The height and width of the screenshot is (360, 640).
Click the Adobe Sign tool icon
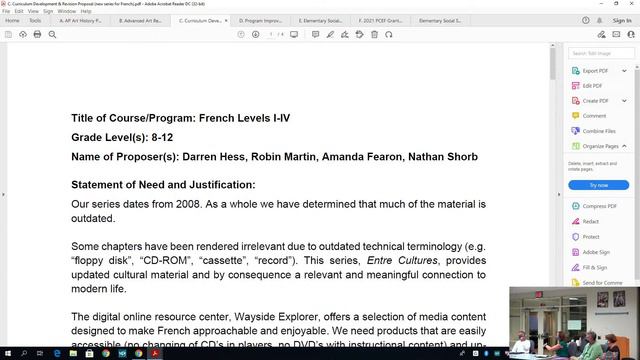point(576,252)
